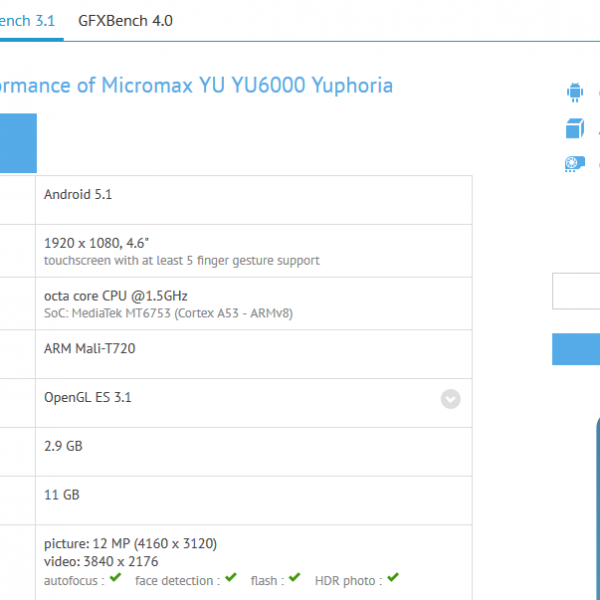Click the Android robot icon

coord(575,93)
